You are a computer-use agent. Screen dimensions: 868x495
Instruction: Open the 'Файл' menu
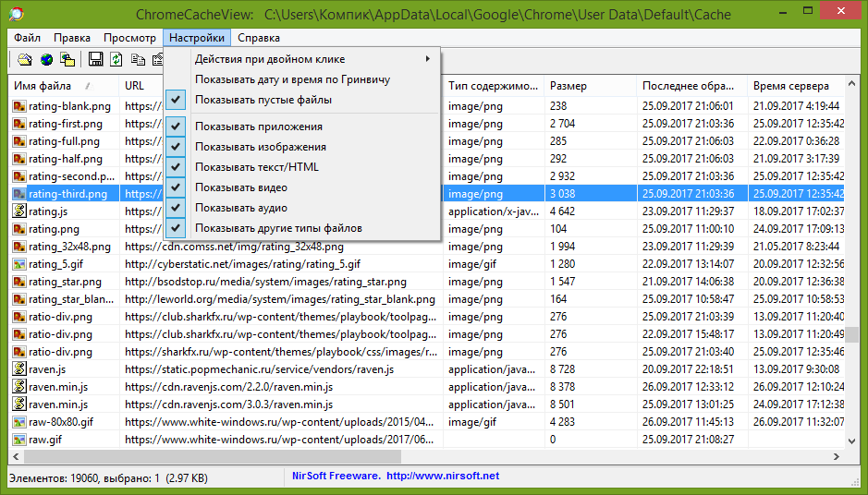(27, 38)
